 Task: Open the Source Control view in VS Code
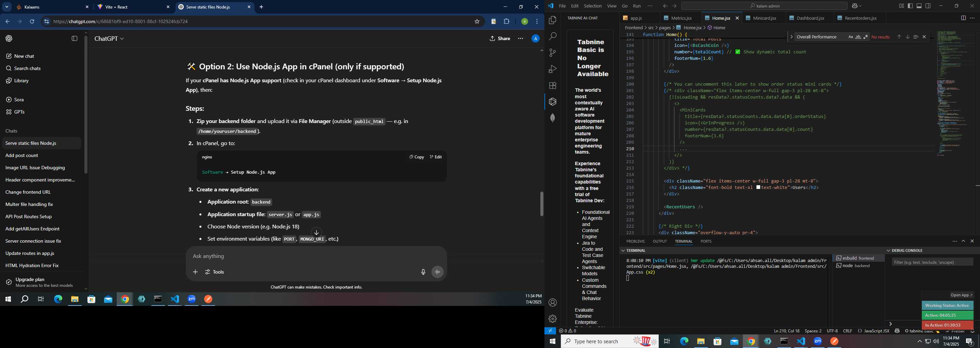552,53
